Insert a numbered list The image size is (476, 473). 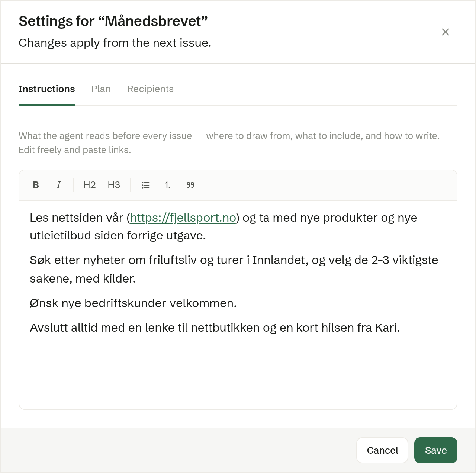pos(168,185)
